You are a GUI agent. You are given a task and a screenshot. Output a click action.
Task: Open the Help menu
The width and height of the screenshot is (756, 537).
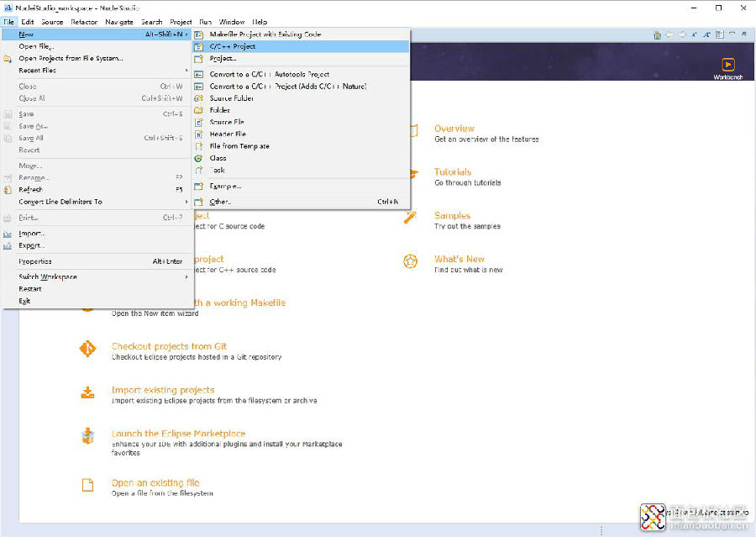pos(260,22)
